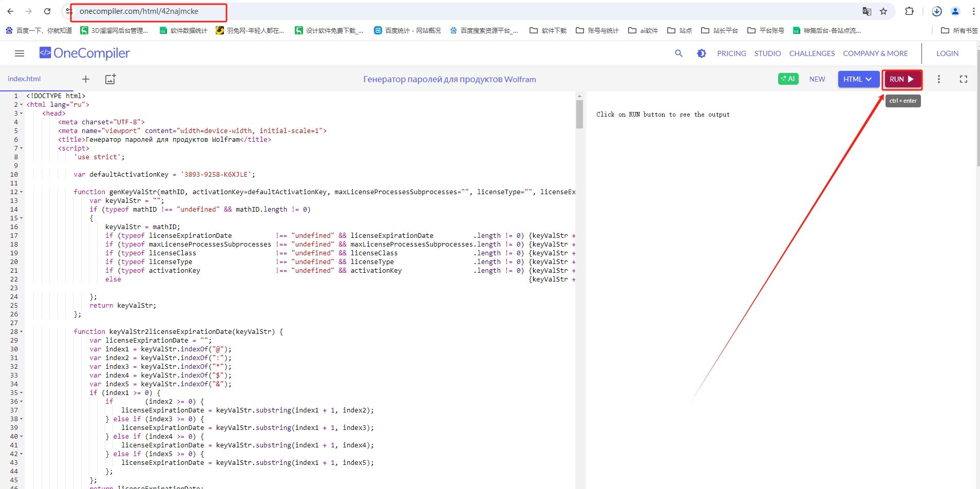Screen dimensions: 980x489
Task: Click the LOGIN link
Action: tap(947, 53)
